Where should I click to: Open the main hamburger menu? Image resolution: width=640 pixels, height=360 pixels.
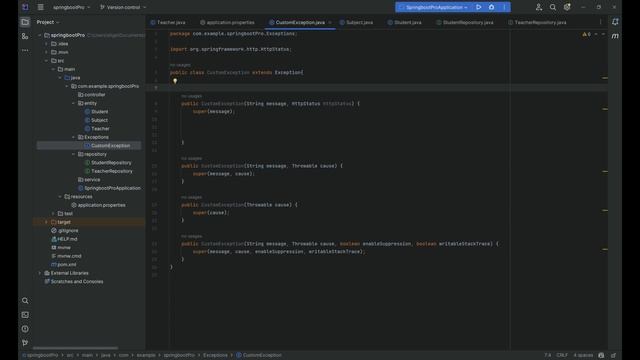40,7
